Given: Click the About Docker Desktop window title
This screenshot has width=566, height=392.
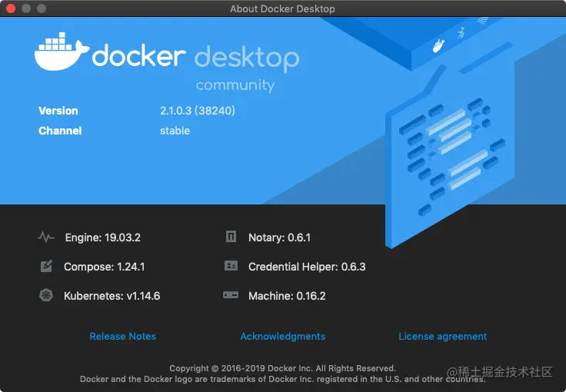Looking at the screenshot, I should [282, 8].
